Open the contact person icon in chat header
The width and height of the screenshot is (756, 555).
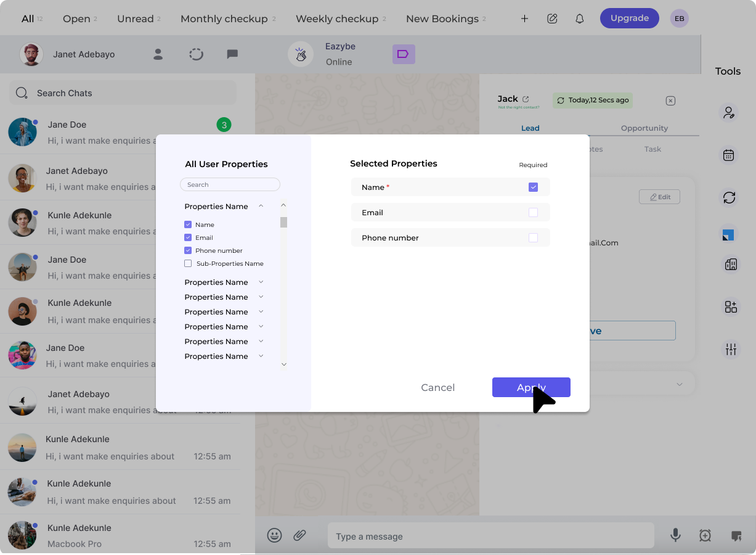tap(158, 54)
